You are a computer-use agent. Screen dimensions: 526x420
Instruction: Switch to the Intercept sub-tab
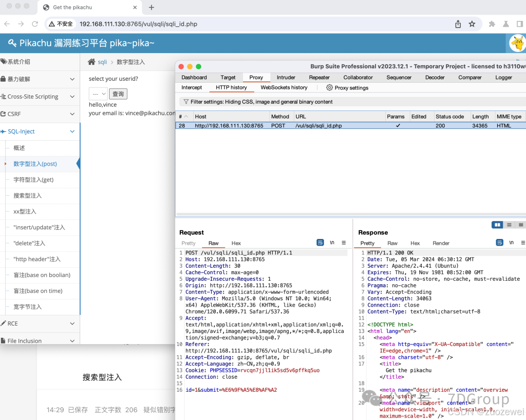click(x=191, y=88)
